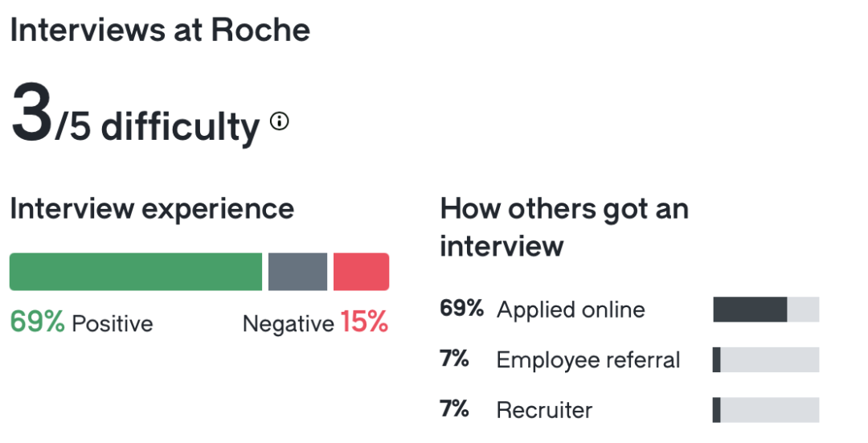Click the 'Positive' label

[113, 324]
